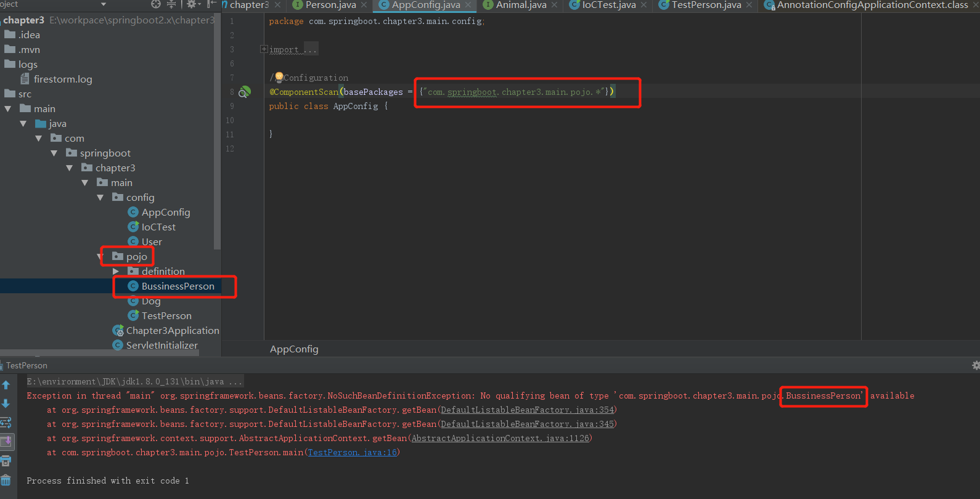Select AppConfig class in project tree

pyautogui.click(x=159, y=213)
